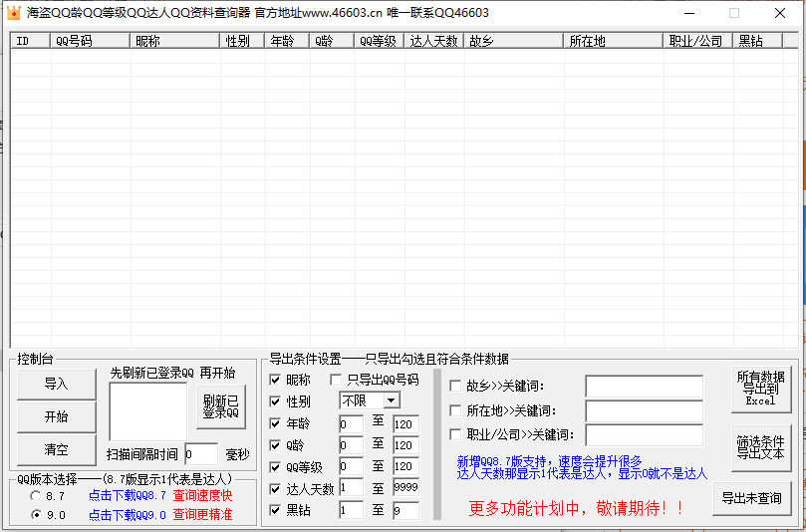This screenshot has height=532, width=806.
Task: Click the 黑钻 column header
Action: (x=758, y=41)
